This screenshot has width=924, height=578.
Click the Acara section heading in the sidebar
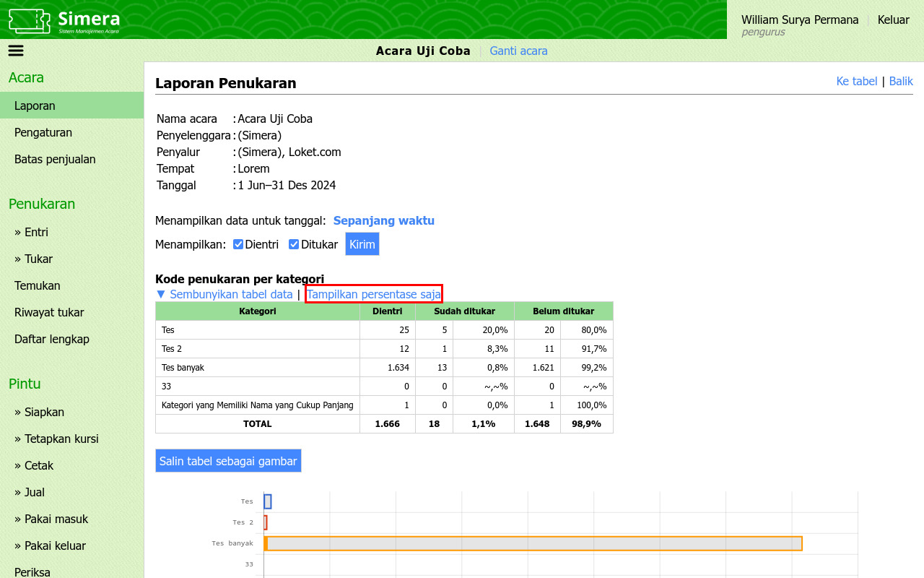tap(26, 77)
